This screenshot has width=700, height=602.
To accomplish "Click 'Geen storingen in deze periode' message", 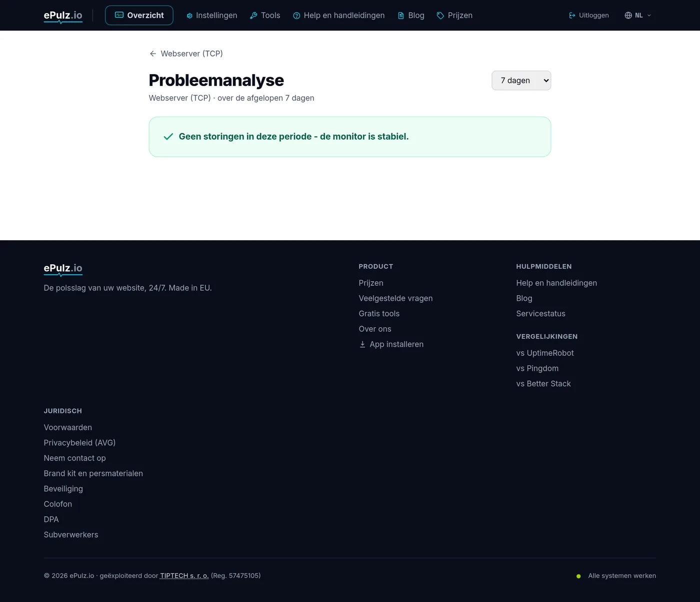I will (293, 137).
